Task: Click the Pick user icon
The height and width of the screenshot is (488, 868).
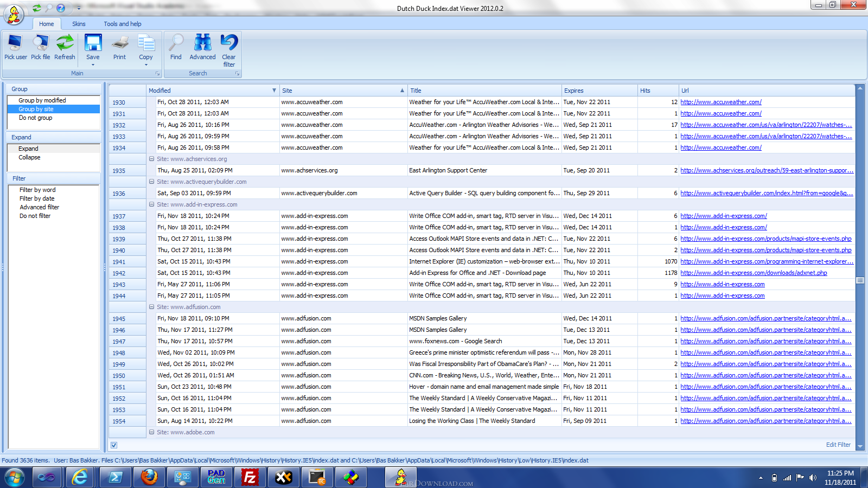Action: coord(15,43)
